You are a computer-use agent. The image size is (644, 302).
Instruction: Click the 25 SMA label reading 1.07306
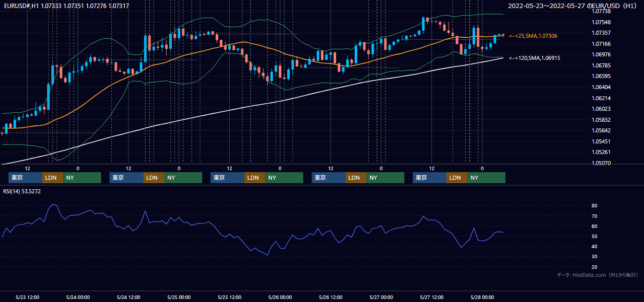533,36
